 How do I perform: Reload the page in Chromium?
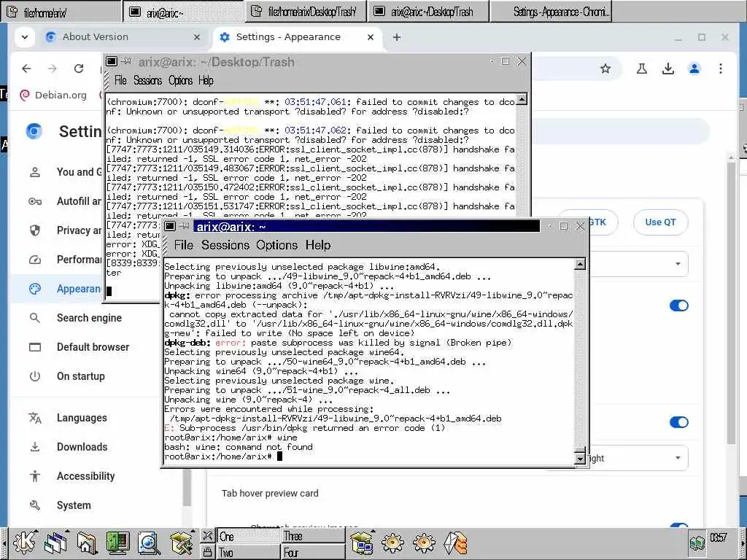79,69
